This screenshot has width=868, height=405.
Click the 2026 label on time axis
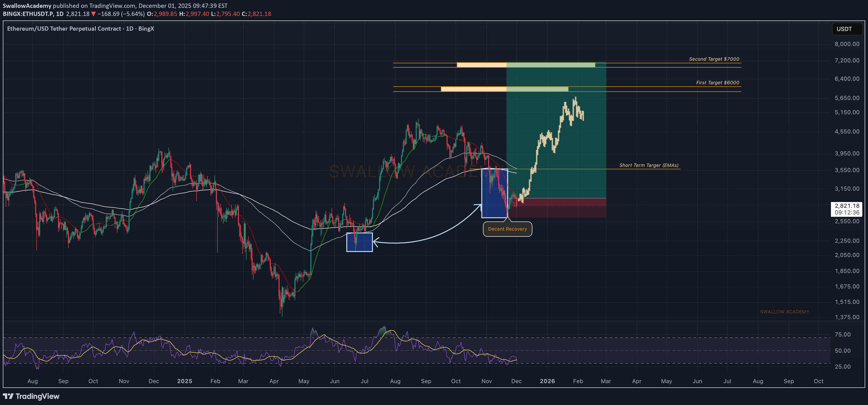tap(547, 381)
